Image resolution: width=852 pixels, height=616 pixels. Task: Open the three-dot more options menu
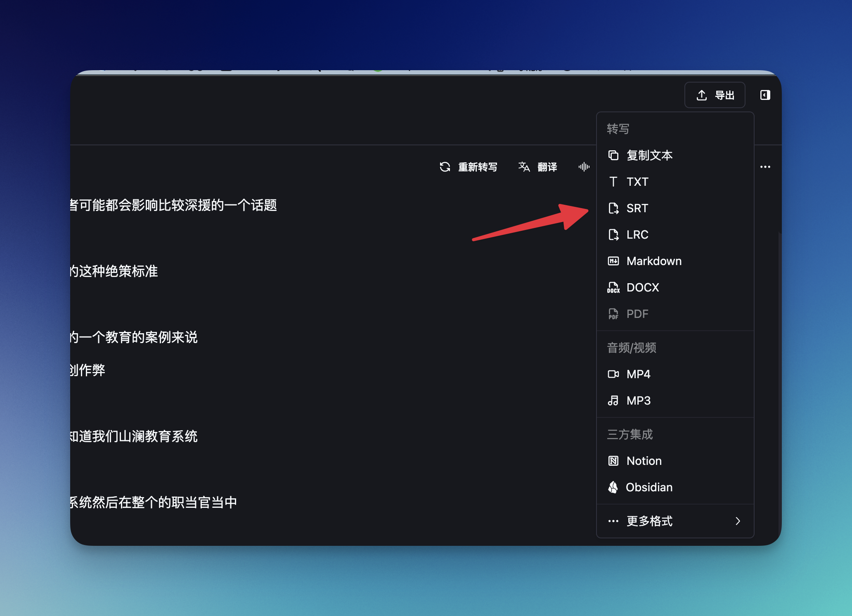point(765,167)
